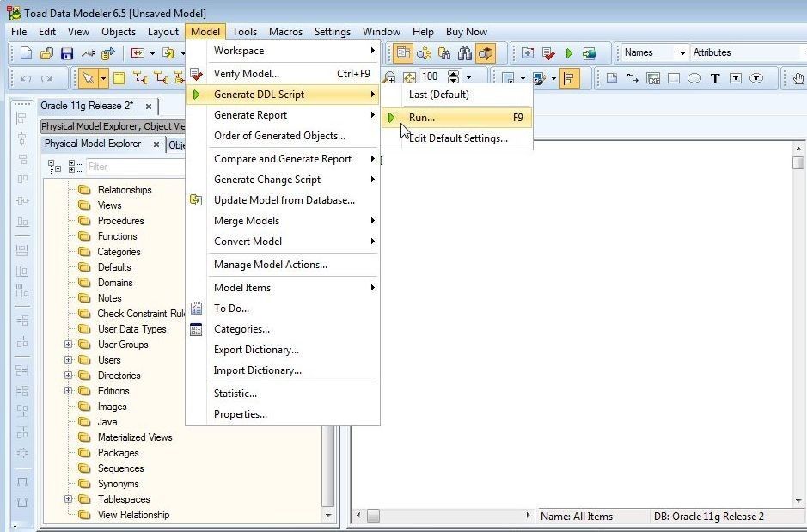Image resolution: width=807 pixels, height=532 pixels.
Task: Open the Tools menu in menu bar
Action: click(244, 32)
